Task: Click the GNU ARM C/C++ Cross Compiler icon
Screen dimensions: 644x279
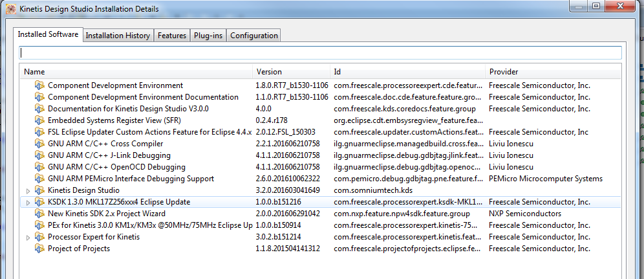Action: pyautogui.click(x=40, y=144)
